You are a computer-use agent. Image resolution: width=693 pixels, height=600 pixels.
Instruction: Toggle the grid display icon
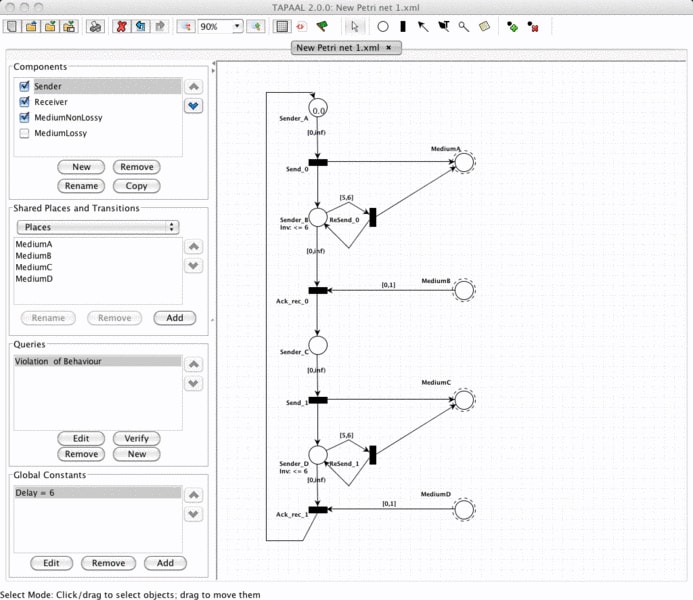click(282, 27)
